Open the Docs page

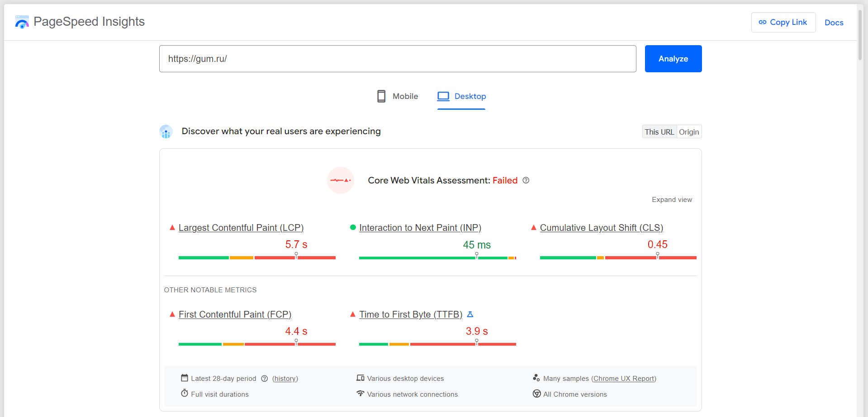click(834, 23)
